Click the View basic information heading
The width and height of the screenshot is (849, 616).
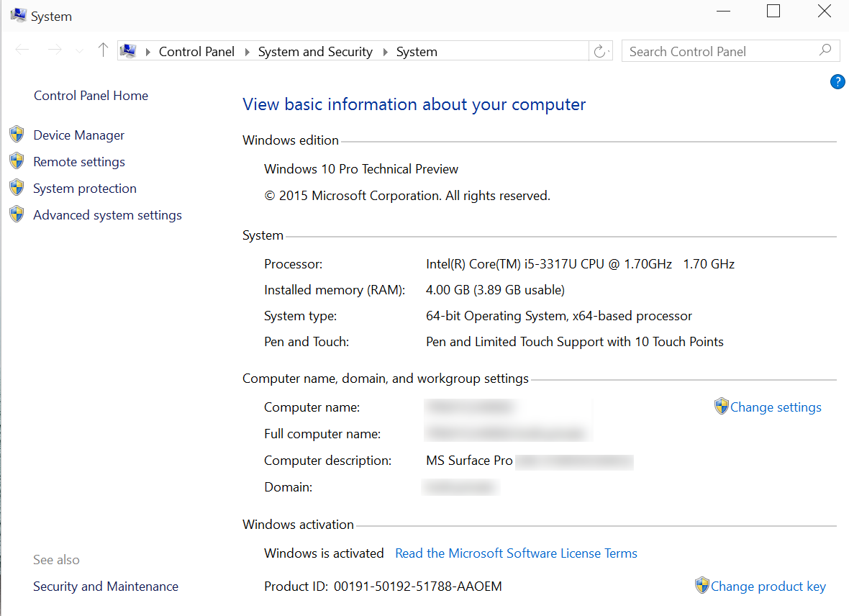414,104
